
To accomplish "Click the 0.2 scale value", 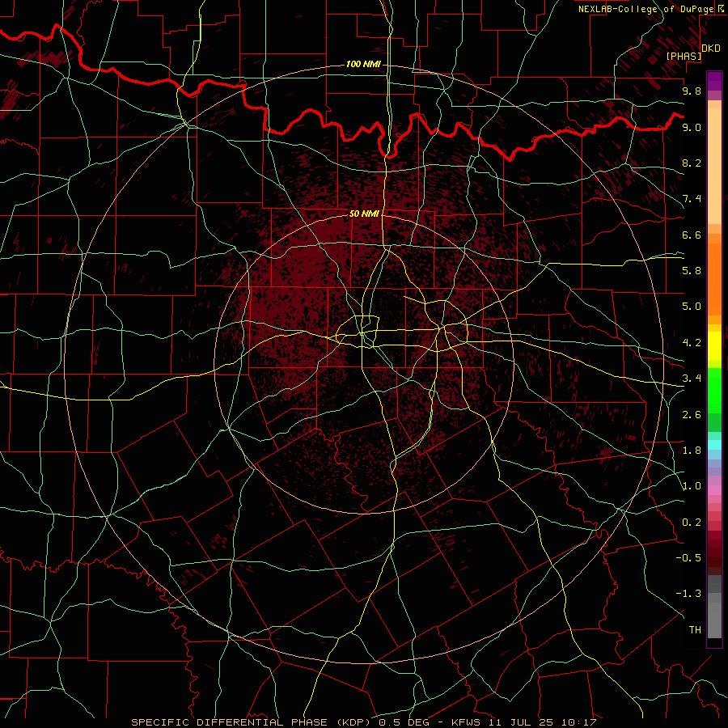I will coord(692,523).
